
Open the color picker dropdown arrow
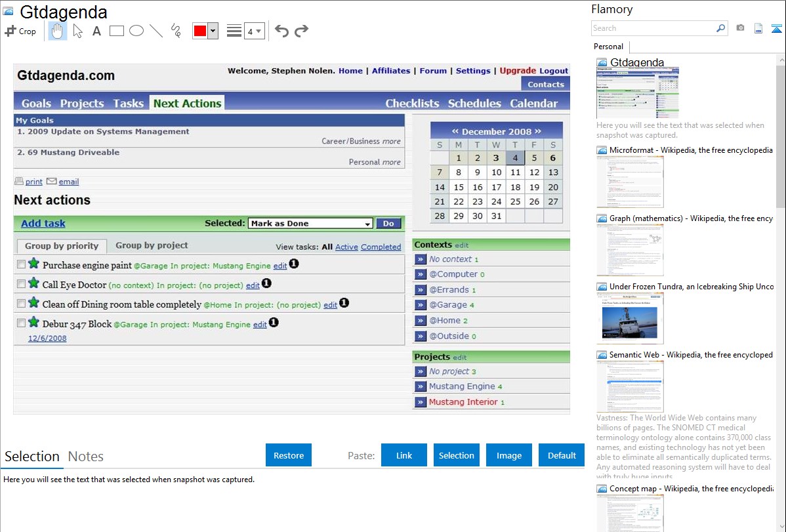[213, 31]
